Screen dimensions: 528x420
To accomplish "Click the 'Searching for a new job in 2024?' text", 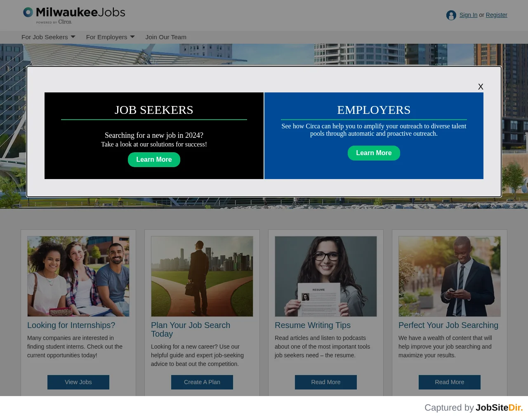I will coord(154,135).
